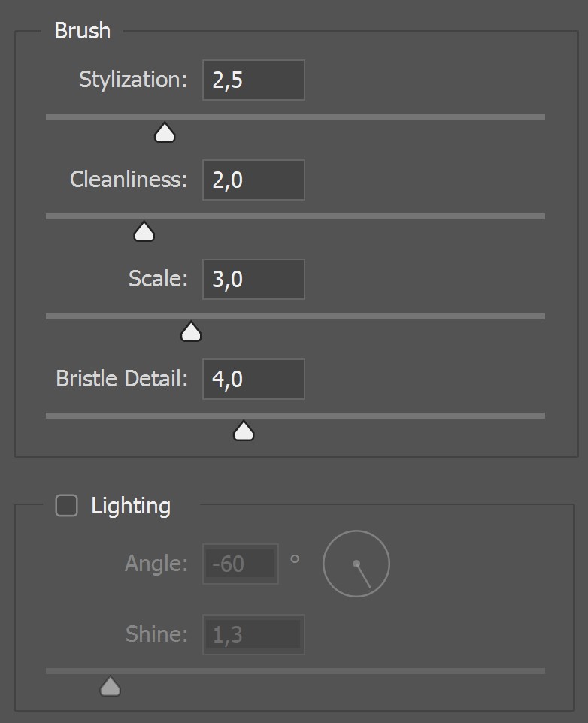Click the Lighting section label
The height and width of the screenshot is (723, 588).
click(x=131, y=506)
